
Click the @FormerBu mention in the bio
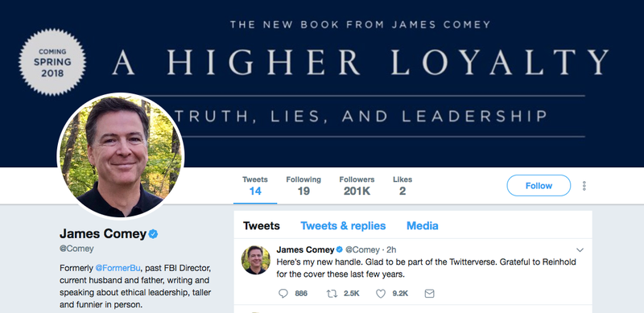point(118,268)
